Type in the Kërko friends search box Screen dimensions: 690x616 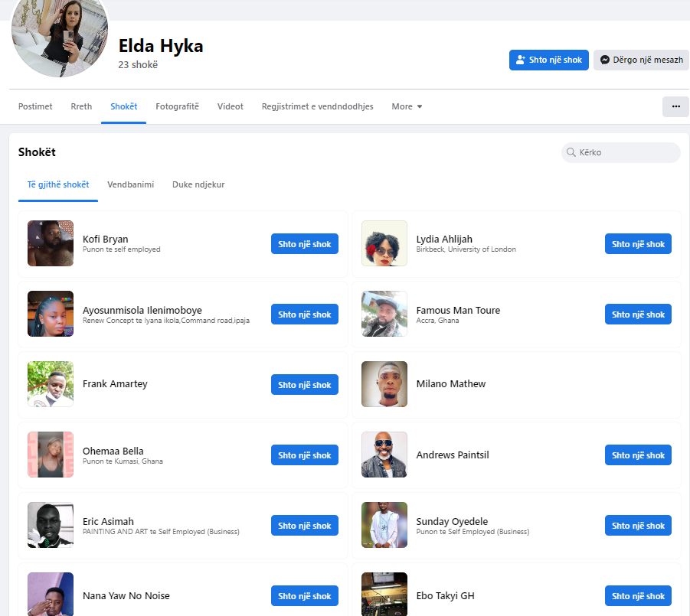(x=624, y=152)
